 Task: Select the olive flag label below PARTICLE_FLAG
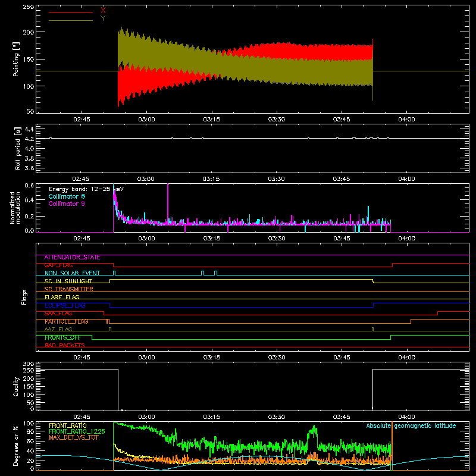click(x=58, y=329)
